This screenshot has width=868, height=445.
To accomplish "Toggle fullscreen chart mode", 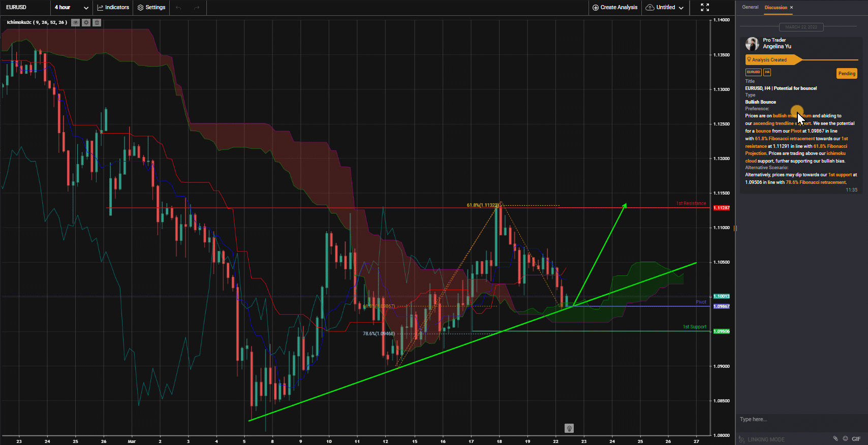I will click(705, 8).
